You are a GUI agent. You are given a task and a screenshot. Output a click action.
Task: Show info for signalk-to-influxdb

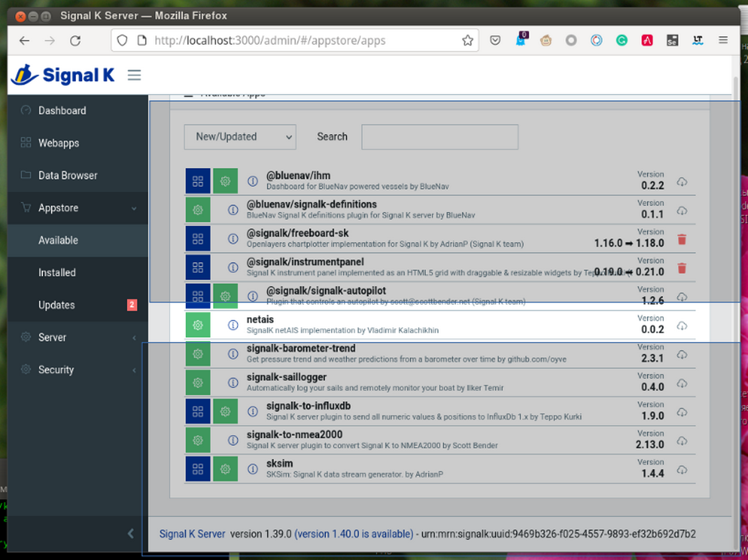[x=252, y=411]
